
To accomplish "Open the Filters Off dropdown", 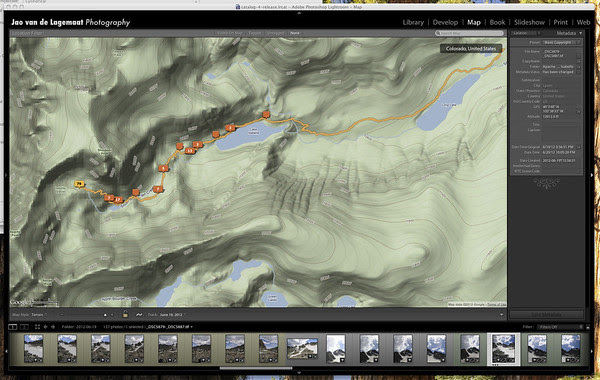I will [x=561, y=327].
